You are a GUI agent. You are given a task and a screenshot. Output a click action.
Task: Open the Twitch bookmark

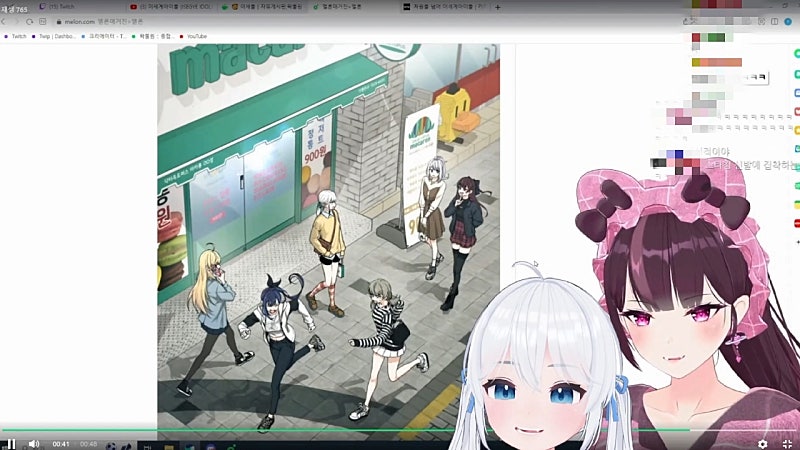tap(15, 36)
